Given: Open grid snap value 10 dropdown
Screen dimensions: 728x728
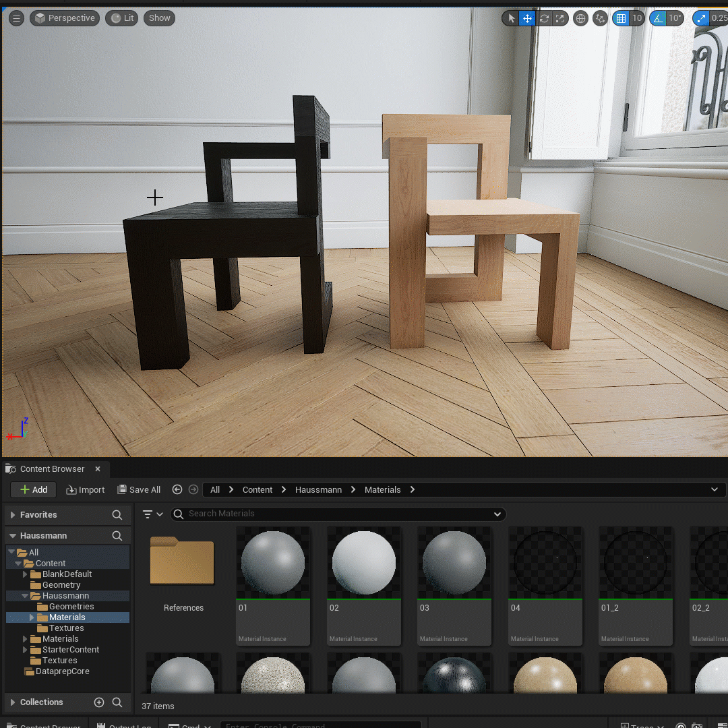Looking at the screenshot, I should (637, 18).
